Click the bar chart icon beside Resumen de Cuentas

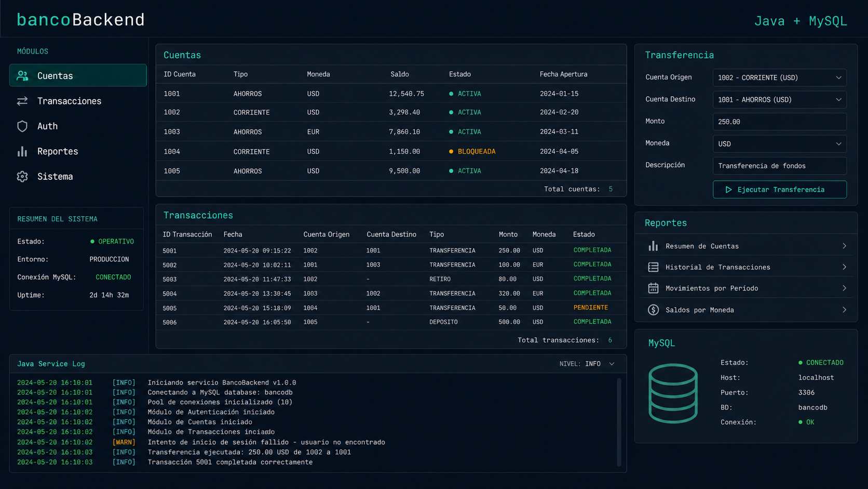pyautogui.click(x=653, y=246)
